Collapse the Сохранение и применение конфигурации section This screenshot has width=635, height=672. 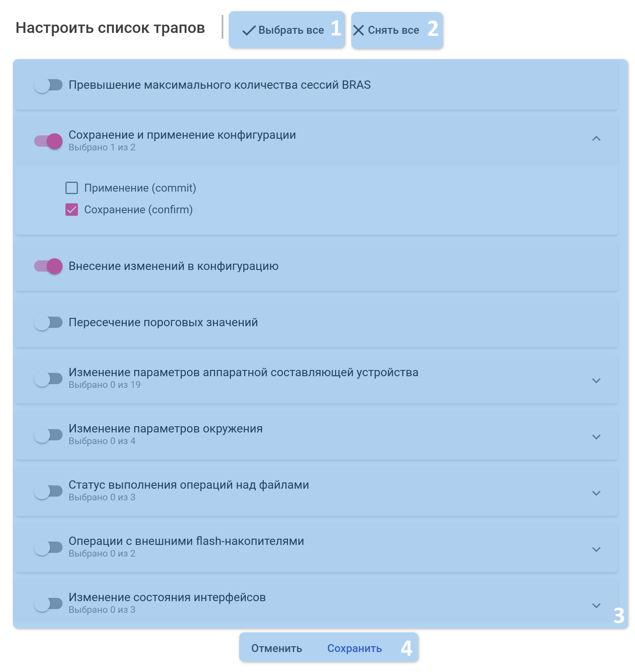click(x=596, y=139)
